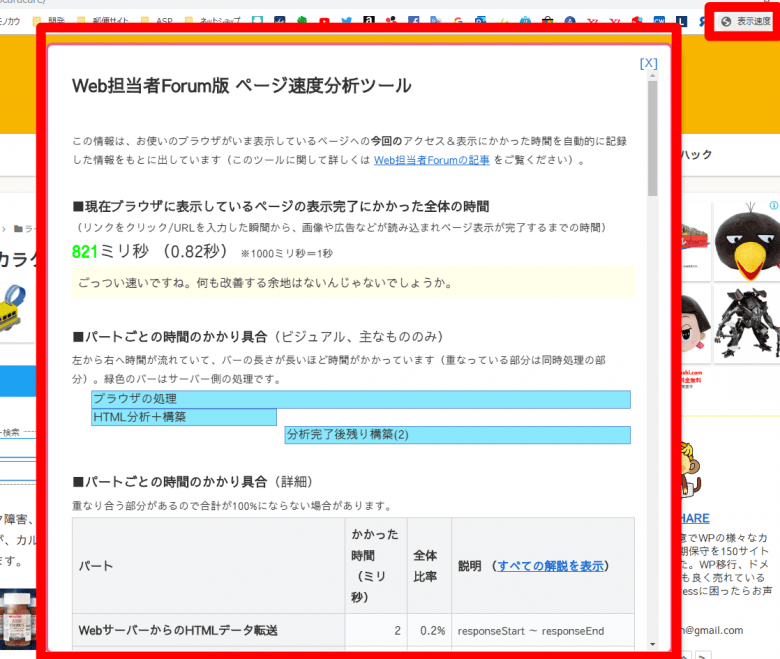Click the black bird plush ad thumbnail
Screen dimensions: 780x659
click(747, 241)
